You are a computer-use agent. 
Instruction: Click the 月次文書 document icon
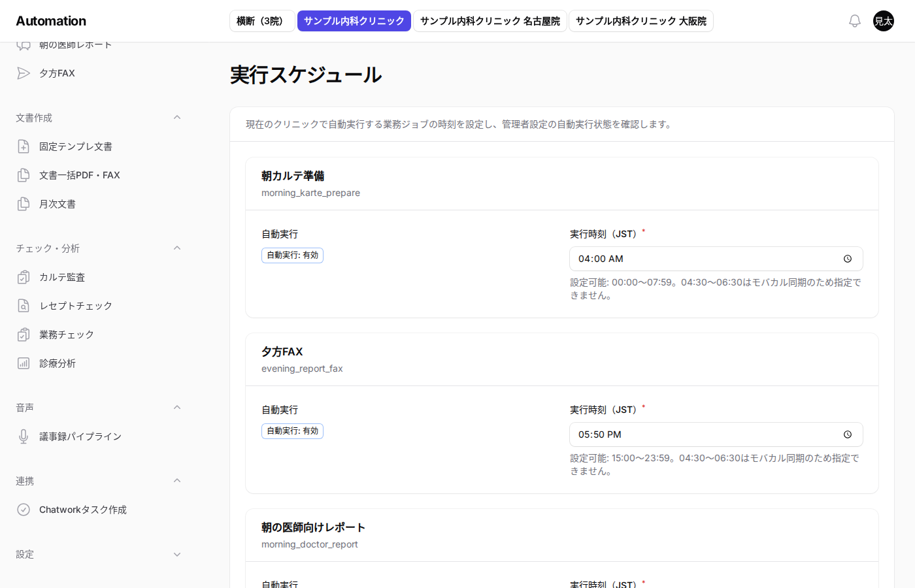tap(24, 204)
